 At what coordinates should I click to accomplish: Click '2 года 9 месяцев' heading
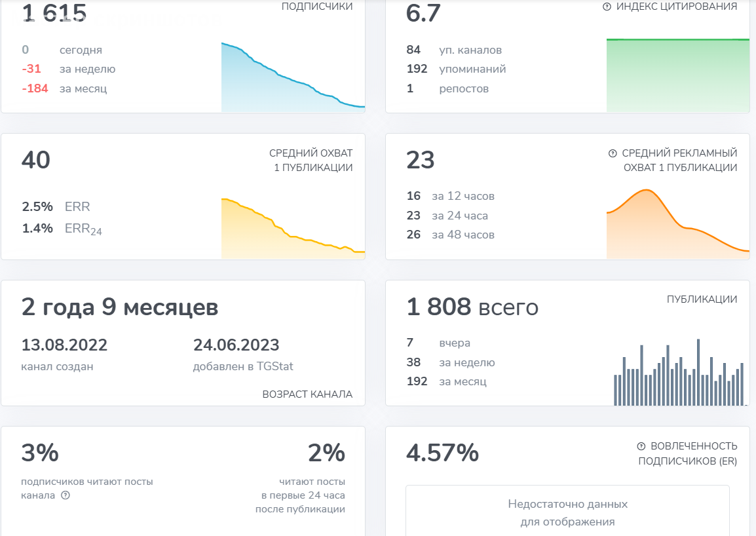(120, 307)
